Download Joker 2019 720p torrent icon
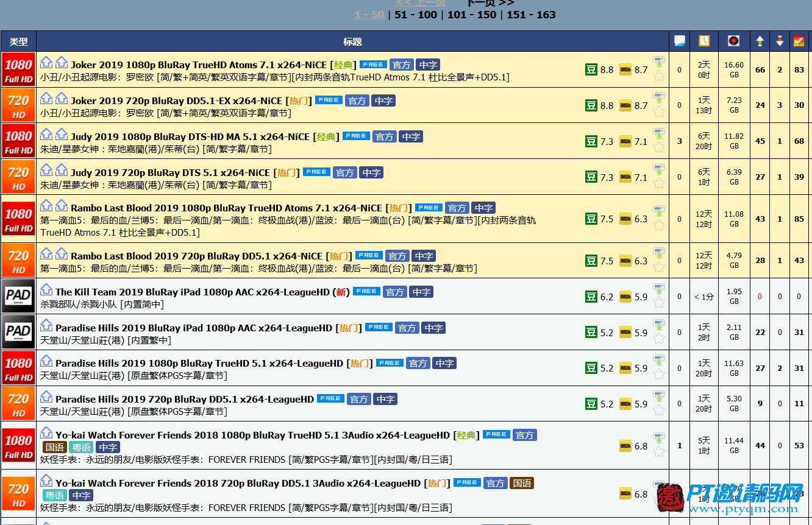The width and height of the screenshot is (812, 525). tap(658, 97)
